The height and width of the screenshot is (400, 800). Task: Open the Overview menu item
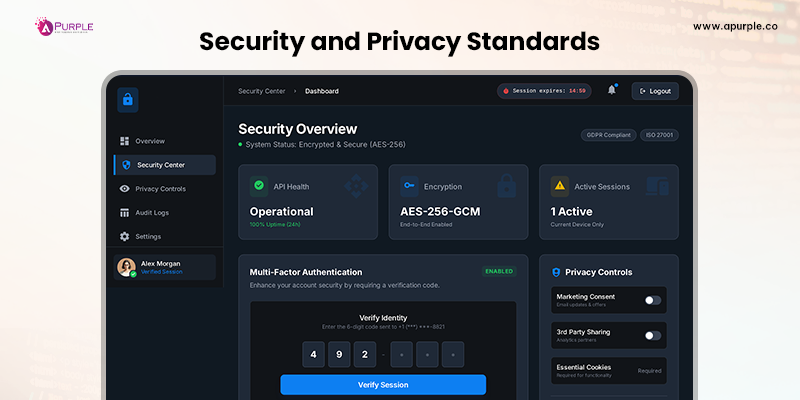[x=164, y=141]
